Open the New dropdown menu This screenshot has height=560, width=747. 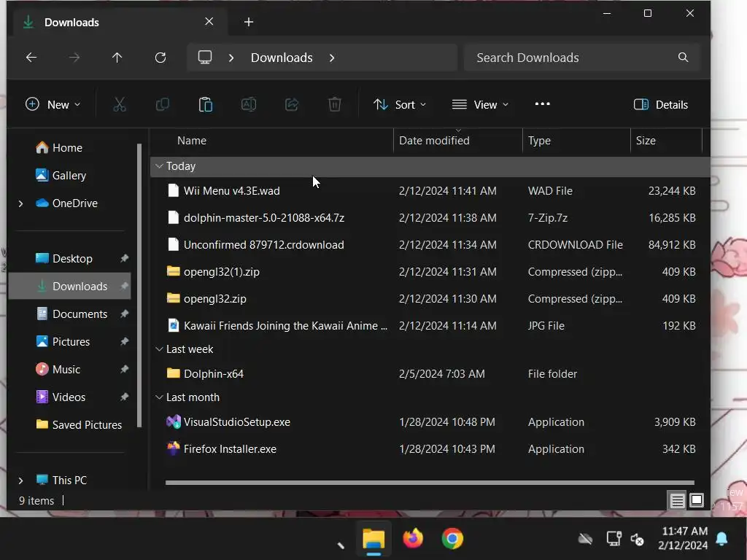point(53,105)
